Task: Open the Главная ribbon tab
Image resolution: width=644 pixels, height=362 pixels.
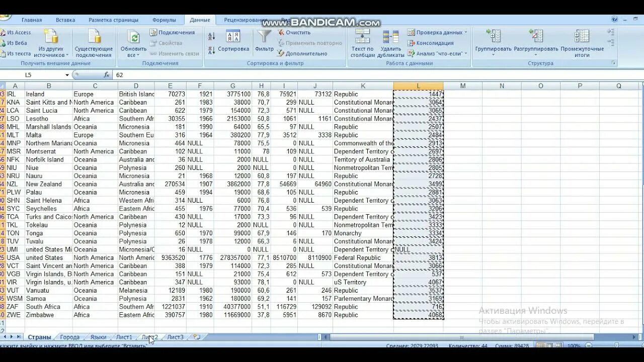Action: 32,20
